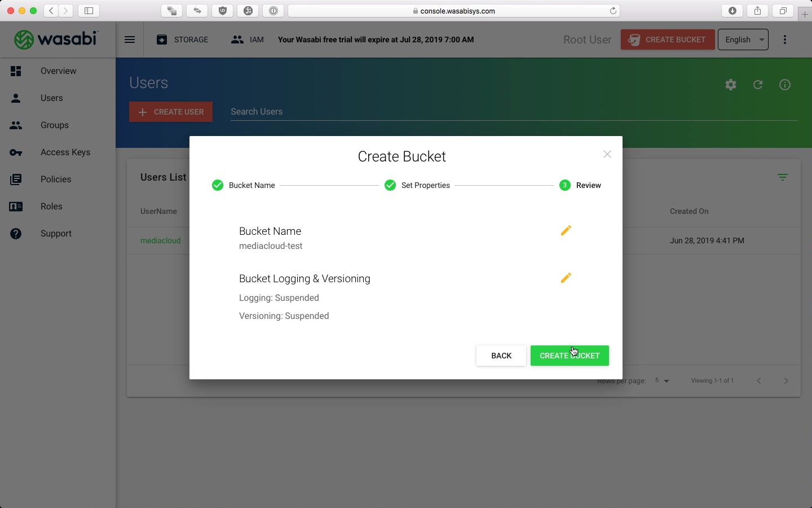Click the Safari share button
Image resolution: width=812 pixels, height=508 pixels.
click(758, 11)
